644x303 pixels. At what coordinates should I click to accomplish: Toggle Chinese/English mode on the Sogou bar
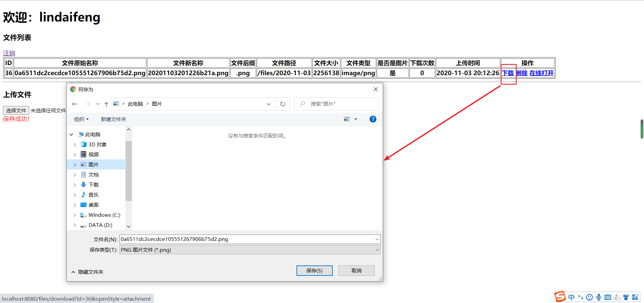click(572, 297)
